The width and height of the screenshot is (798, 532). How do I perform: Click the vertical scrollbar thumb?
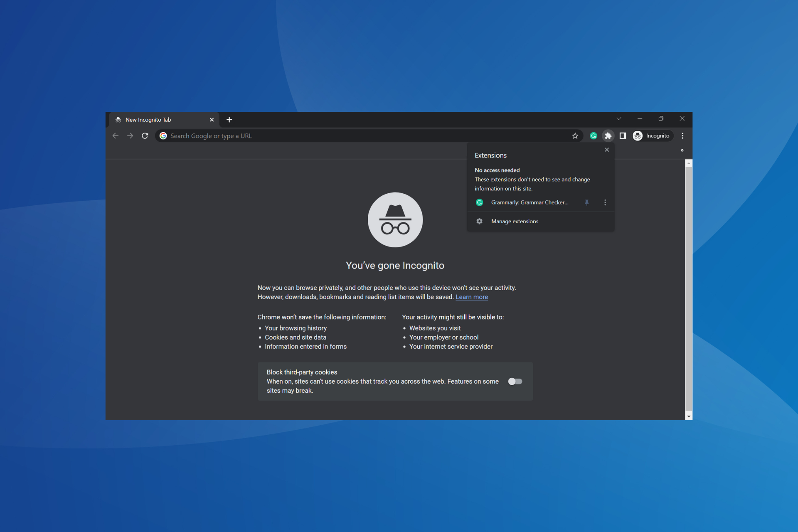click(x=689, y=288)
